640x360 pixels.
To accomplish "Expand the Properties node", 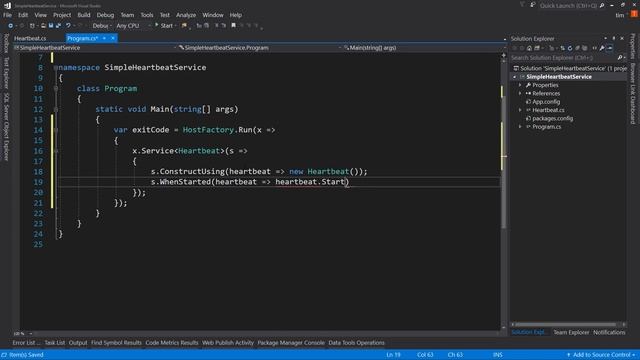I will click(x=520, y=85).
